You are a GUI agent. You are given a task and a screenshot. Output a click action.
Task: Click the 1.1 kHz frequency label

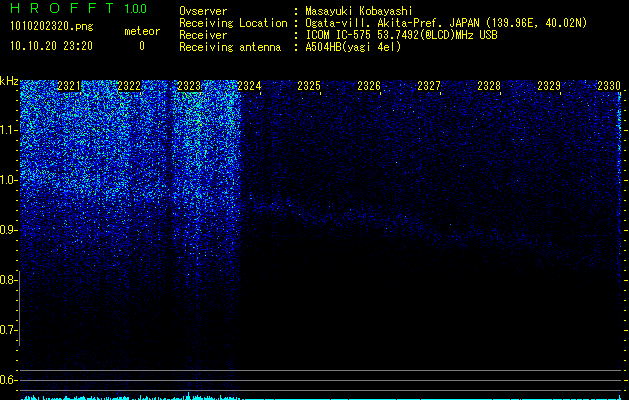[x=8, y=130]
